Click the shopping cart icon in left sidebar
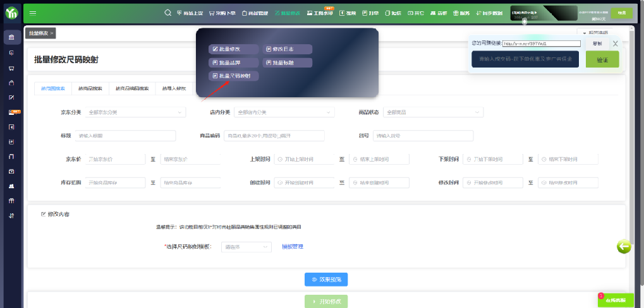Viewport: 644px width, 308px height. click(11, 68)
